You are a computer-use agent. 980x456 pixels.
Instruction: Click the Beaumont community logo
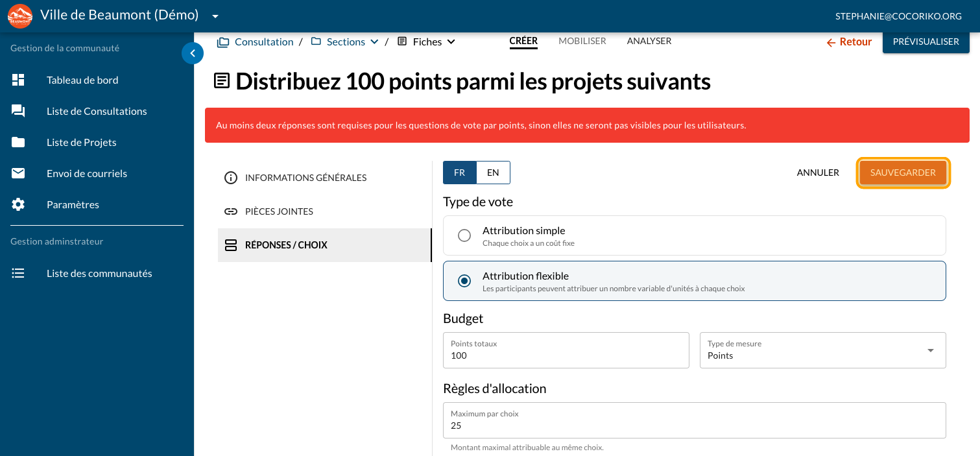tap(19, 16)
